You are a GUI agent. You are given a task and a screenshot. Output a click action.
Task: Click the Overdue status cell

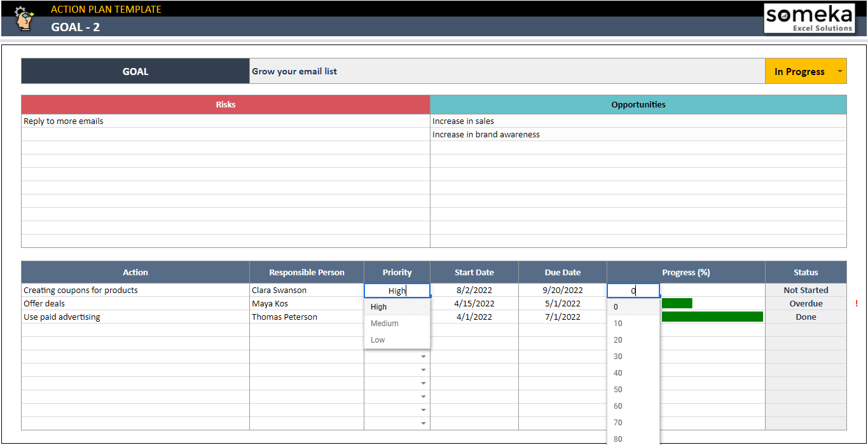click(806, 303)
